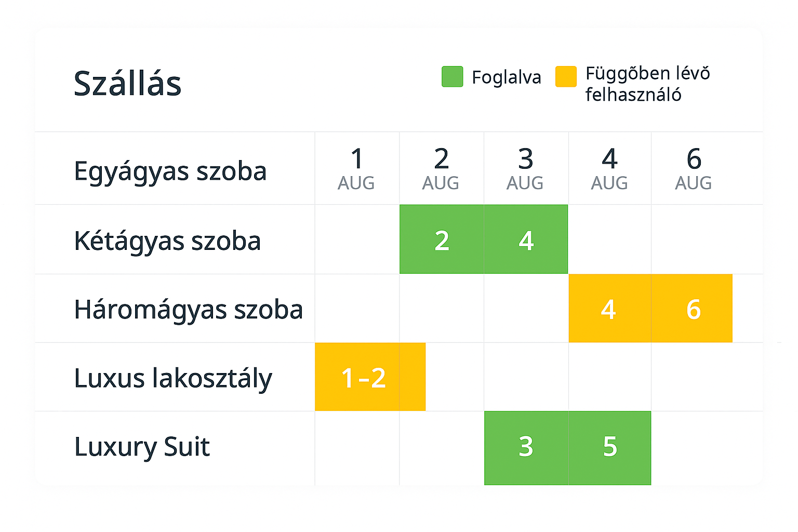Viewport: 798px width, 532px height.
Task: Click the Szállás heading
Action: 127,83
